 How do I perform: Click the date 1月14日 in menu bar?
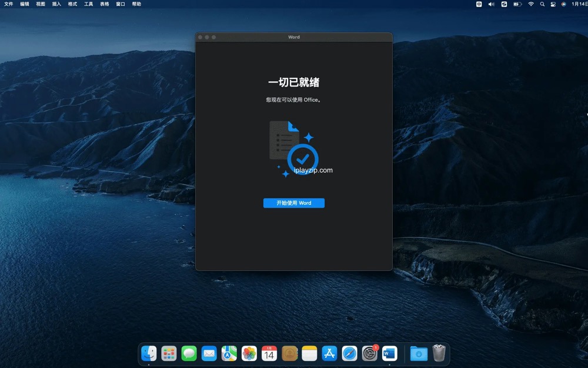(580, 4)
